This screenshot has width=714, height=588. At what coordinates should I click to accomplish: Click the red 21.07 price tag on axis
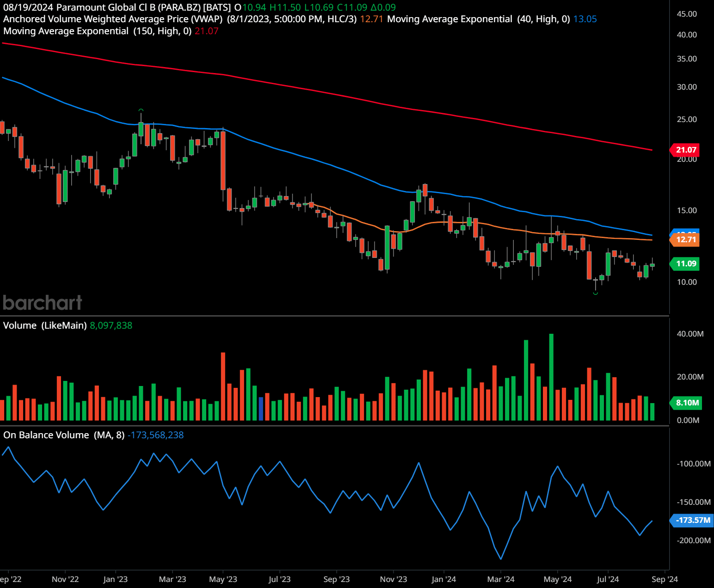[x=685, y=150]
